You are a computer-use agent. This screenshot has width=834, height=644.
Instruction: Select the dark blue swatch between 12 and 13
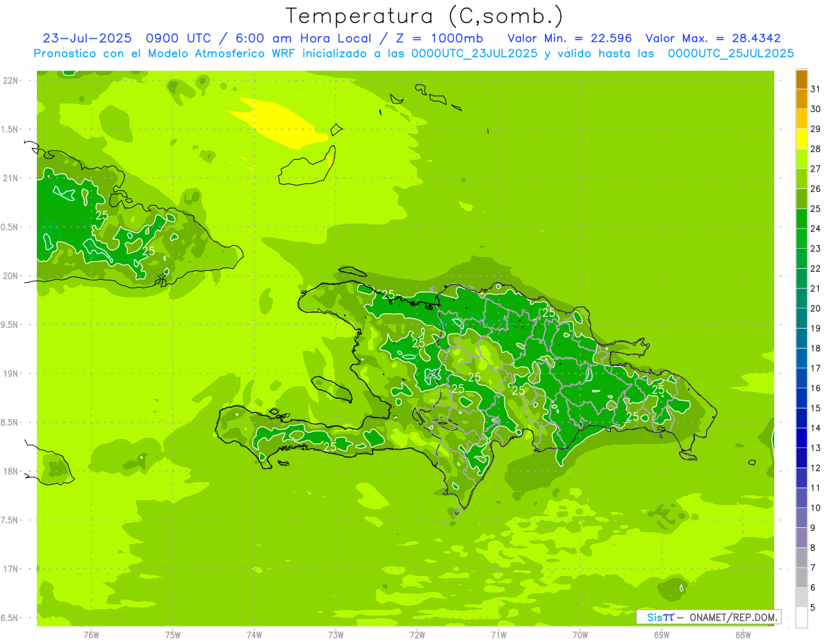click(x=801, y=458)
